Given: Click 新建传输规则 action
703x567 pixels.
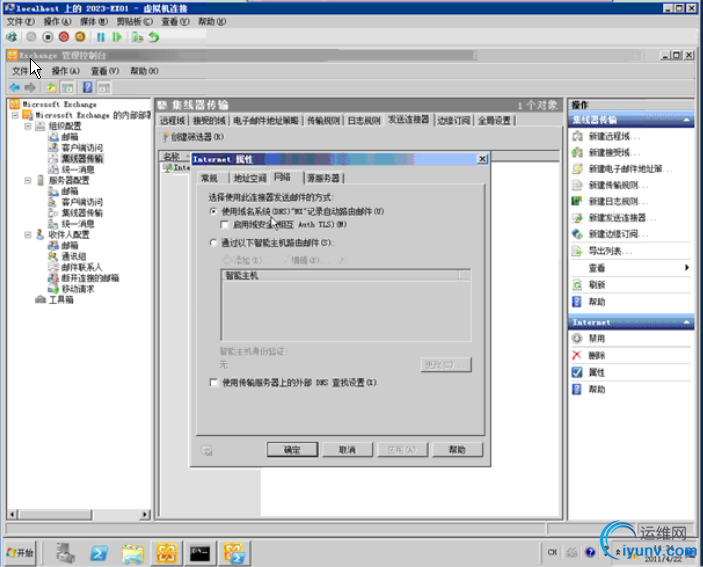Looking at the screenshot, I should pyautogui.click(x=618, y=185).
